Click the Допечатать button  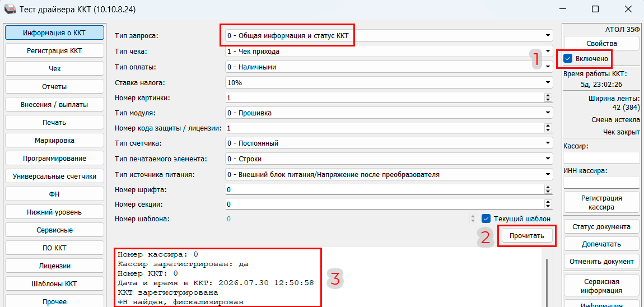point(601,244)
